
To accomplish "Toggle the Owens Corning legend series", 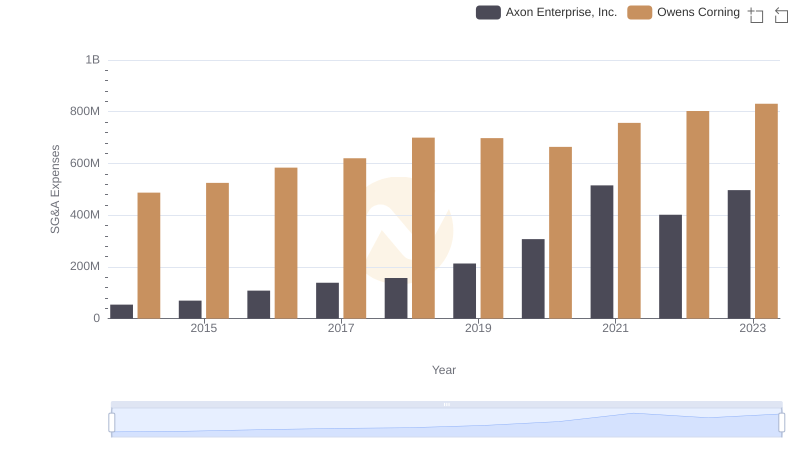I will coord(683,12).
